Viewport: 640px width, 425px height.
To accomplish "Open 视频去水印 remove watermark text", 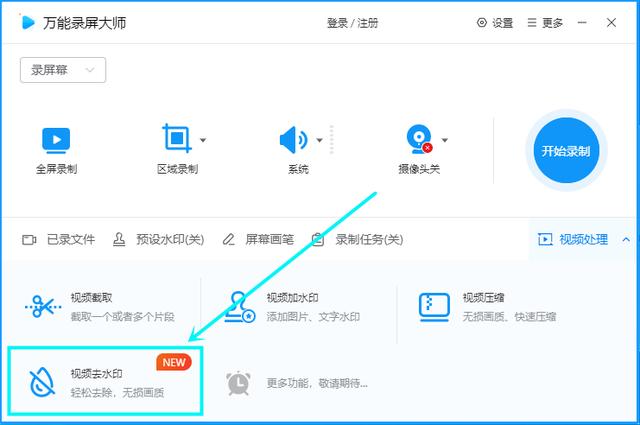I will pos(97,374).
